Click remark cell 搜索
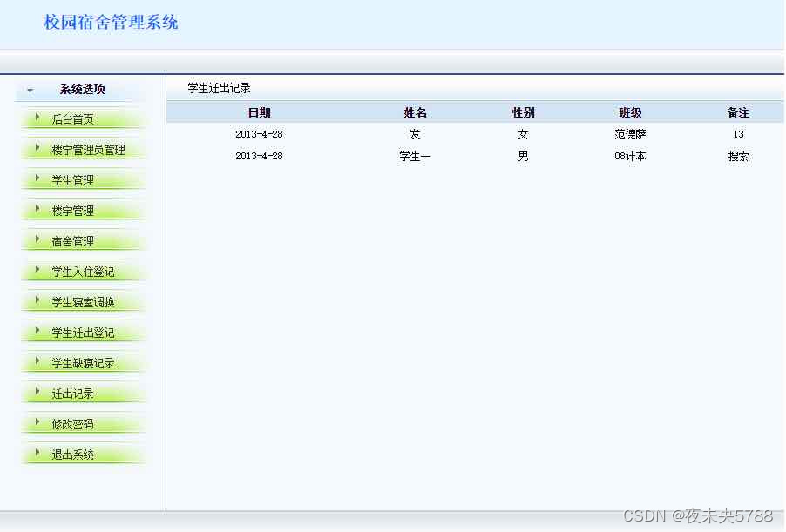The width and height of the screenshot is (786, 532). tap(738, 157)
